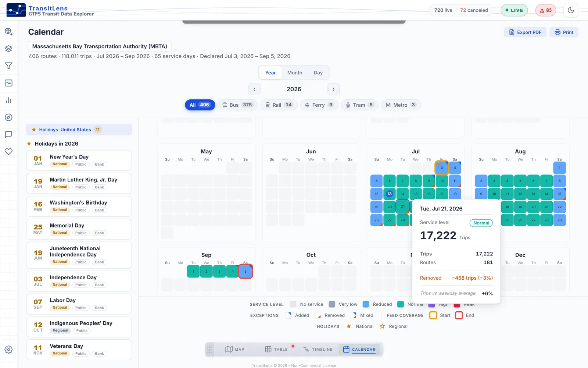The image size is (588, 368).
Task: Filter routes by Metro 3
Action: [401, 105]
